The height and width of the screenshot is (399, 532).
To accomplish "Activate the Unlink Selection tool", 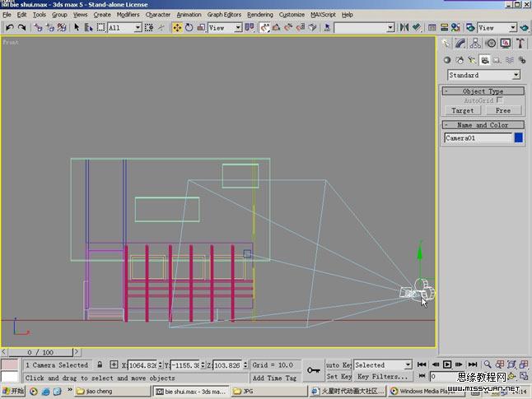I will click(50, 27).
